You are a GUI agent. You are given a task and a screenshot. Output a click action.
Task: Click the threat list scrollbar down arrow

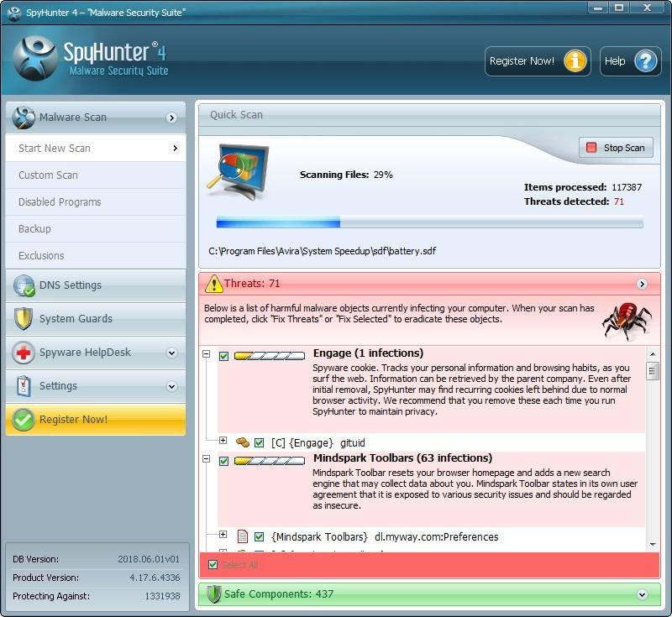653,544
